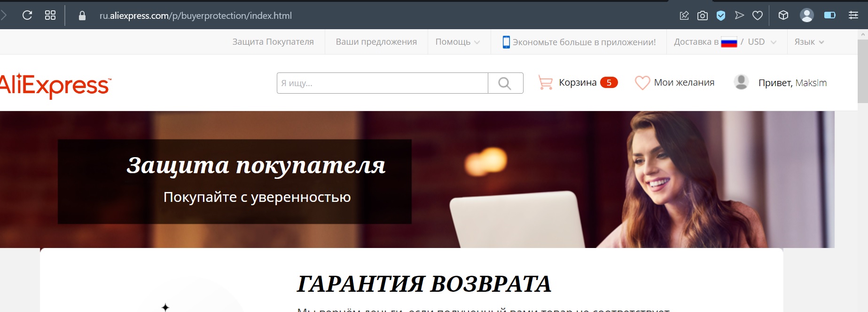Reload the page with the refresh icon

[x=27, y=15]
